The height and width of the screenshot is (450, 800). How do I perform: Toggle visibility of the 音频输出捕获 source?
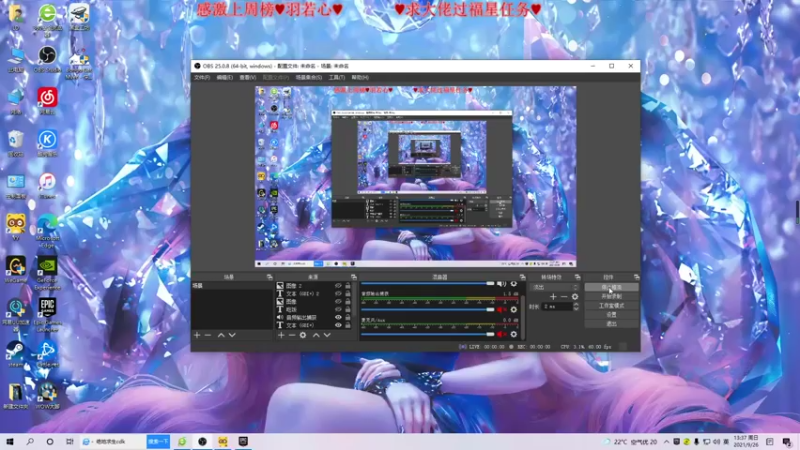pyautogui.click(x=338, y=317)
